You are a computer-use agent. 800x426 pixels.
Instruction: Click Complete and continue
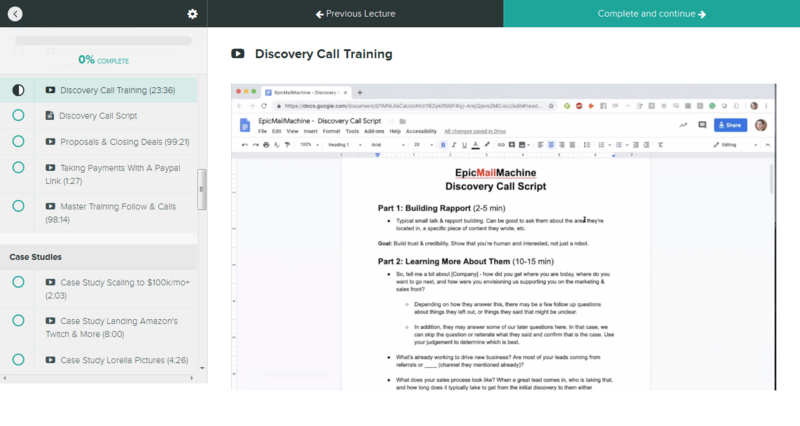(652, 14)
